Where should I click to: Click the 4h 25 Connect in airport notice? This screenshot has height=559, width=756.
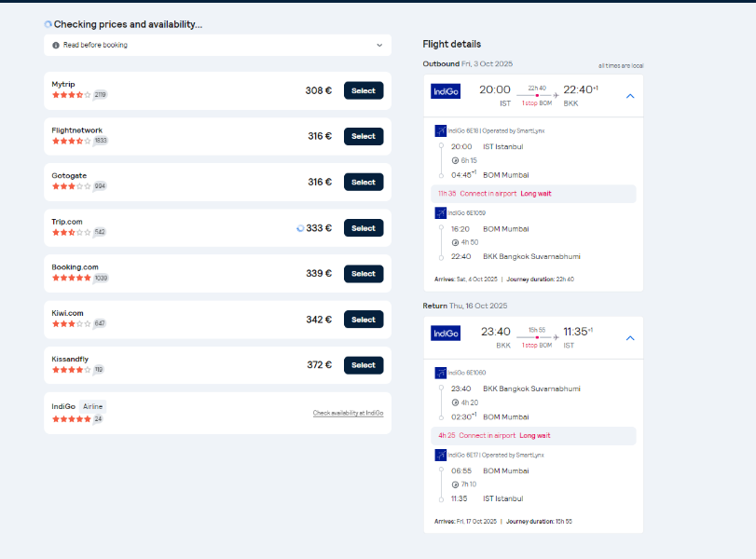[x=533, y=436]
